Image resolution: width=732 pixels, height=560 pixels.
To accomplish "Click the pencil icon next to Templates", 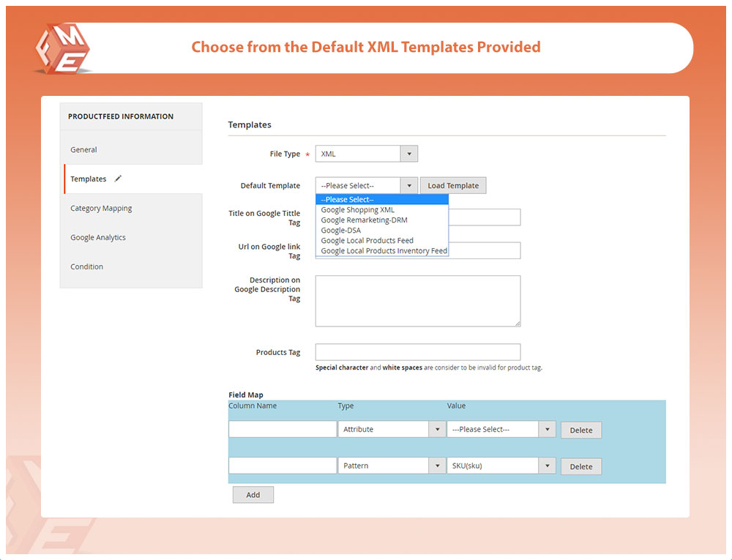I will (119, 179).
